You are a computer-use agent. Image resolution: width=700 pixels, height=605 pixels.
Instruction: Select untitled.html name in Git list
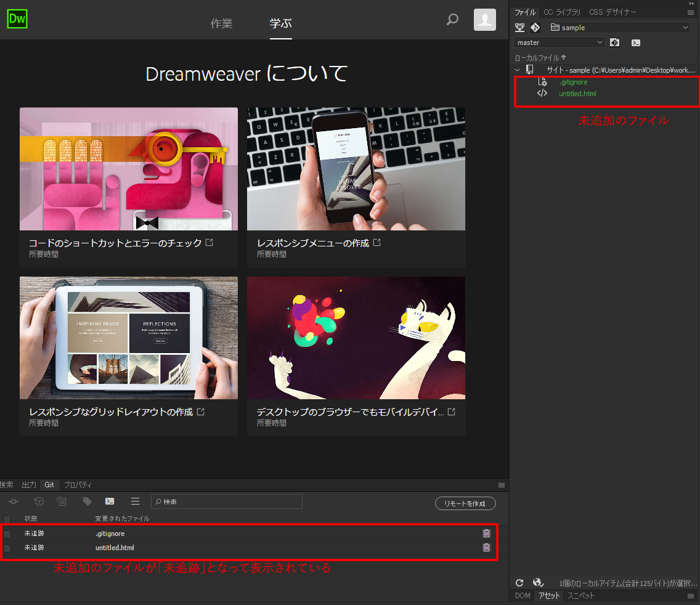tap(115, 548)
